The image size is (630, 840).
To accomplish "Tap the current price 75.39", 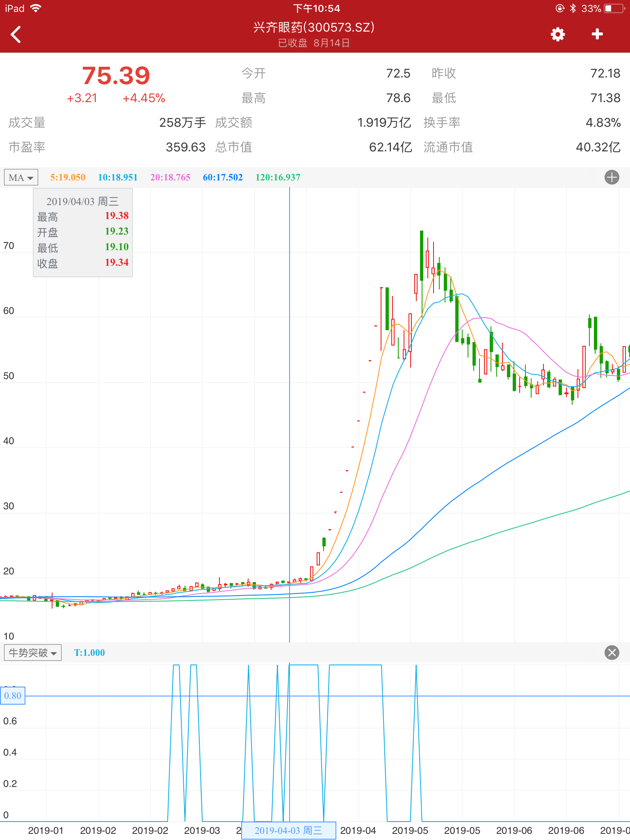I will [116, 75].
